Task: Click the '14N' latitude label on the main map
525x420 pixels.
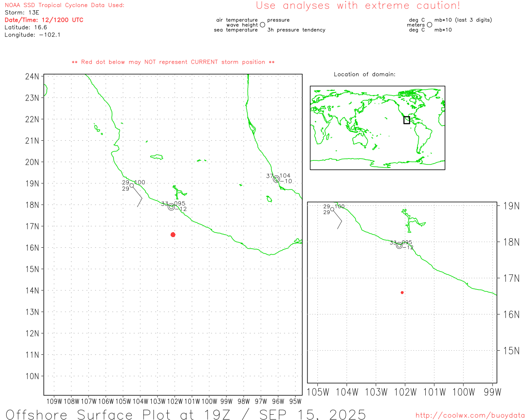Action: pyautogui.click(x=32, y=291)
